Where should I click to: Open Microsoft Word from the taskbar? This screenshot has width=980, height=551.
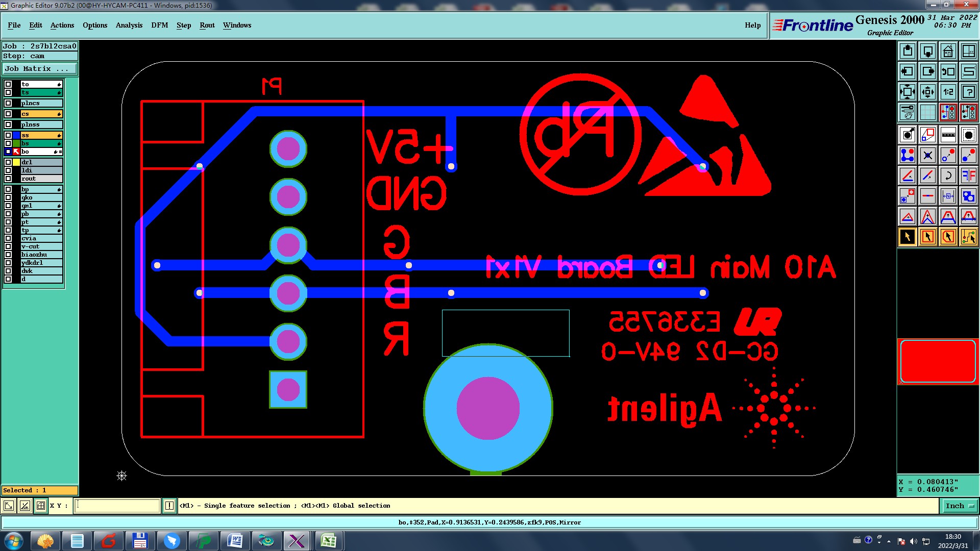pyautogui.click(x=235, y=541)
